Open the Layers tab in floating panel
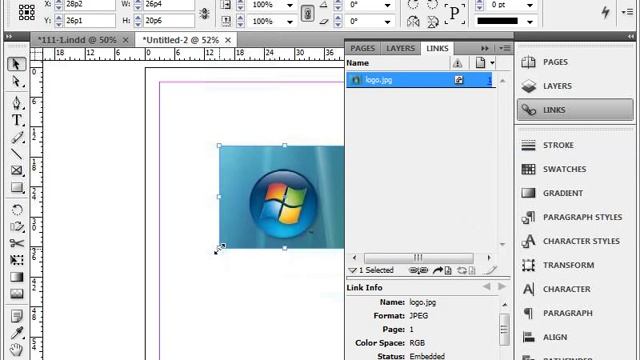Viewport: 640px width, 360px height. click(x=400, y=48)
